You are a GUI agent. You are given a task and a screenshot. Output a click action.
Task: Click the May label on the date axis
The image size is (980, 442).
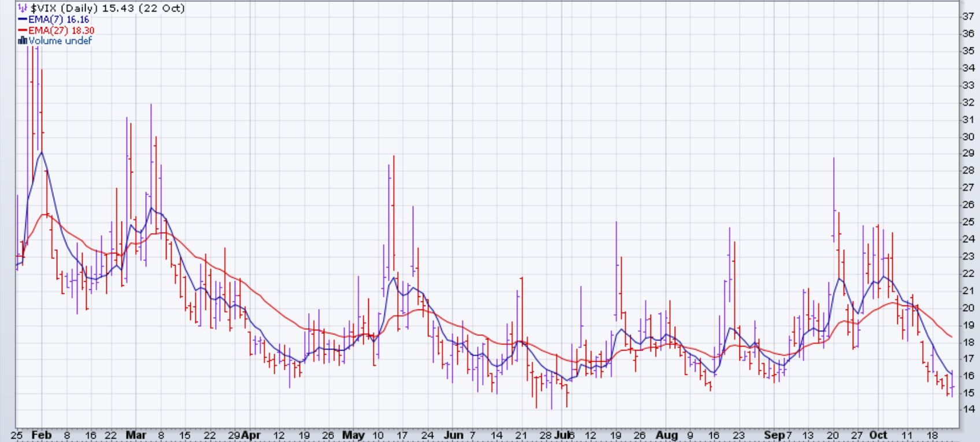click(x=353, y=435)
